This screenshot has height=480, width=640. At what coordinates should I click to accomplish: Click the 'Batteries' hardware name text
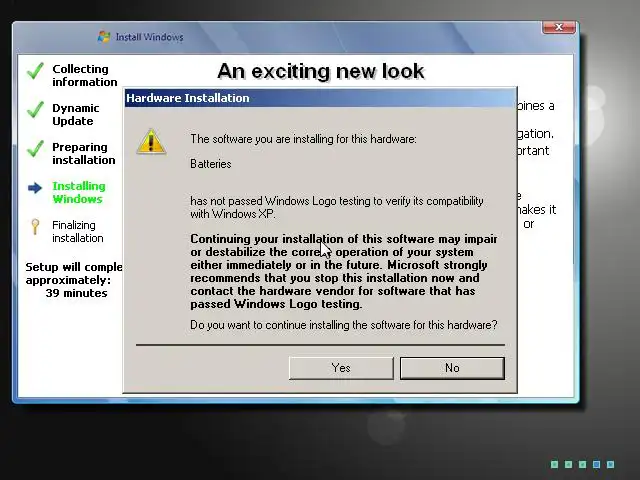(x=211, y=164)
